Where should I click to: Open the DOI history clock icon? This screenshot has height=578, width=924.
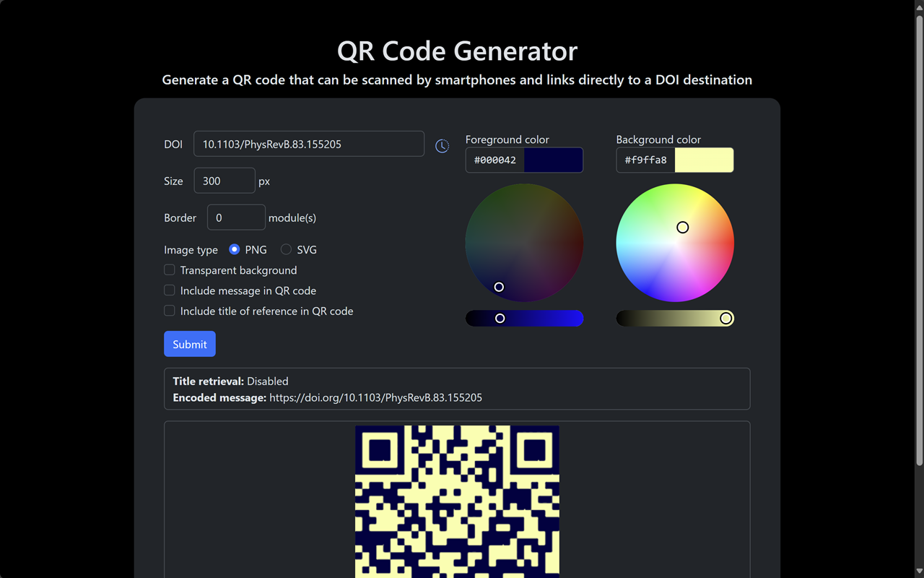(442, 145)
